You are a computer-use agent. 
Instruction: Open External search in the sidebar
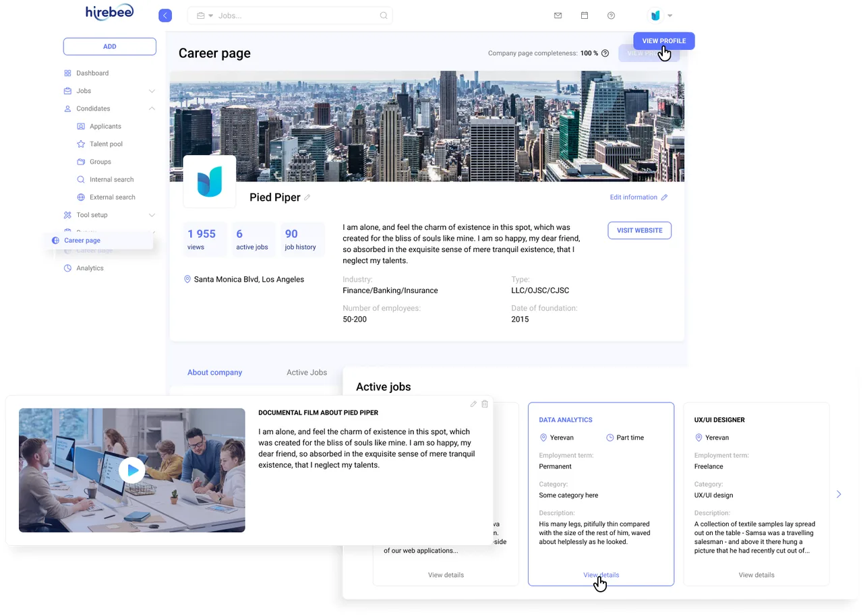click(x=112, y=197)
